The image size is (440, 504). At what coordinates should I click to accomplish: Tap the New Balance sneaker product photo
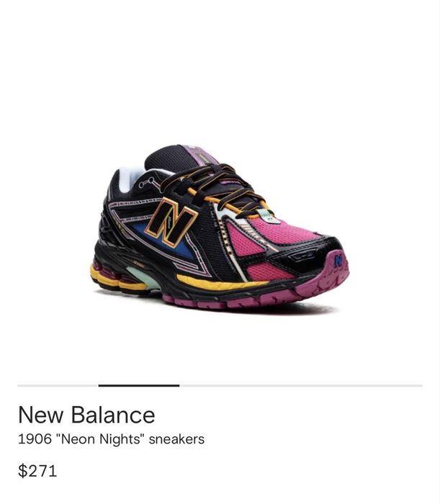pos(220,227)
